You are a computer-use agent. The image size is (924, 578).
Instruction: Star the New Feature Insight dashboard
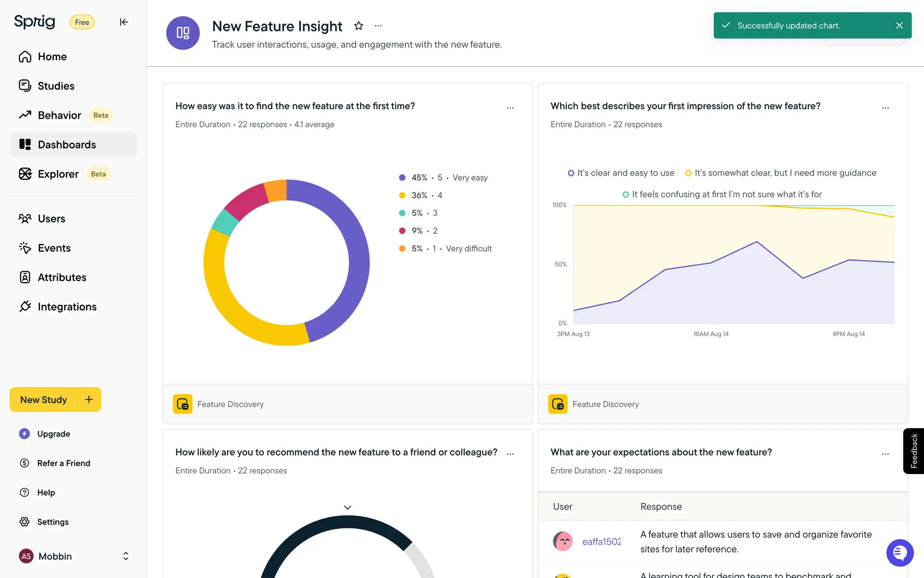(x=359, y=26)
